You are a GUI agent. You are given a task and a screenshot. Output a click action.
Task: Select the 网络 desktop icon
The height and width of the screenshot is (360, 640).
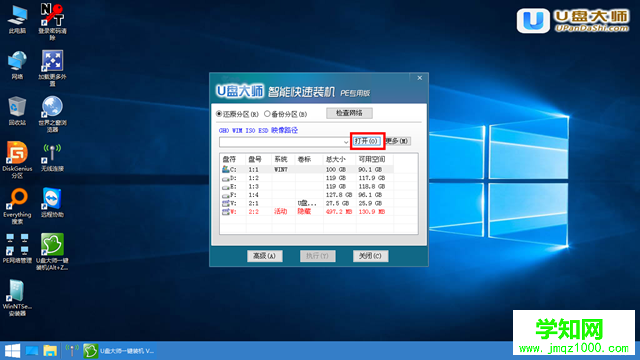tap(17, 65)
